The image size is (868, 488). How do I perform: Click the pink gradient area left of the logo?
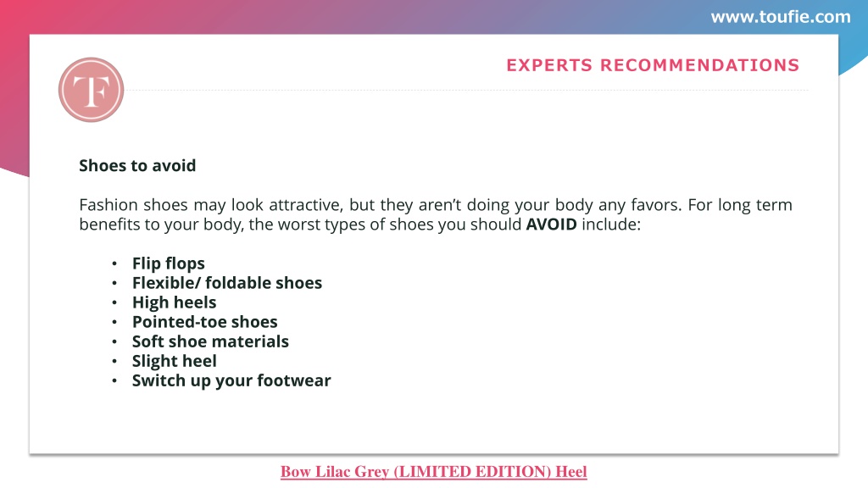click(14, 88)
